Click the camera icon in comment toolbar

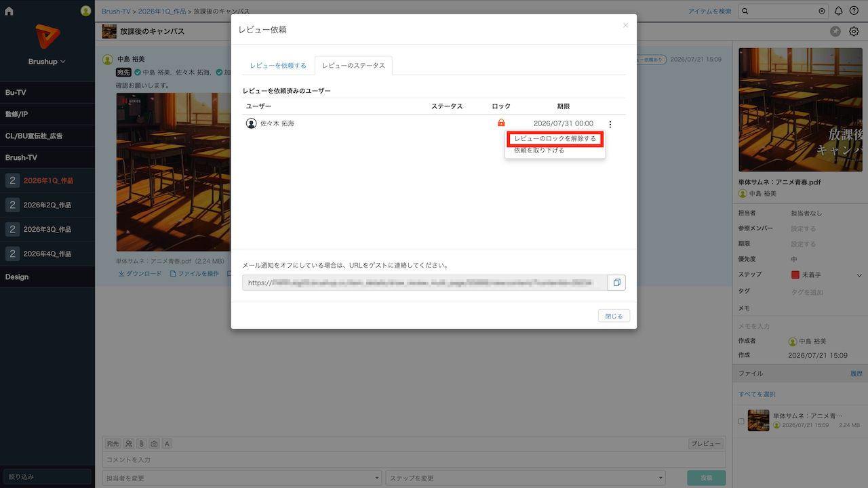pos(154,443)
